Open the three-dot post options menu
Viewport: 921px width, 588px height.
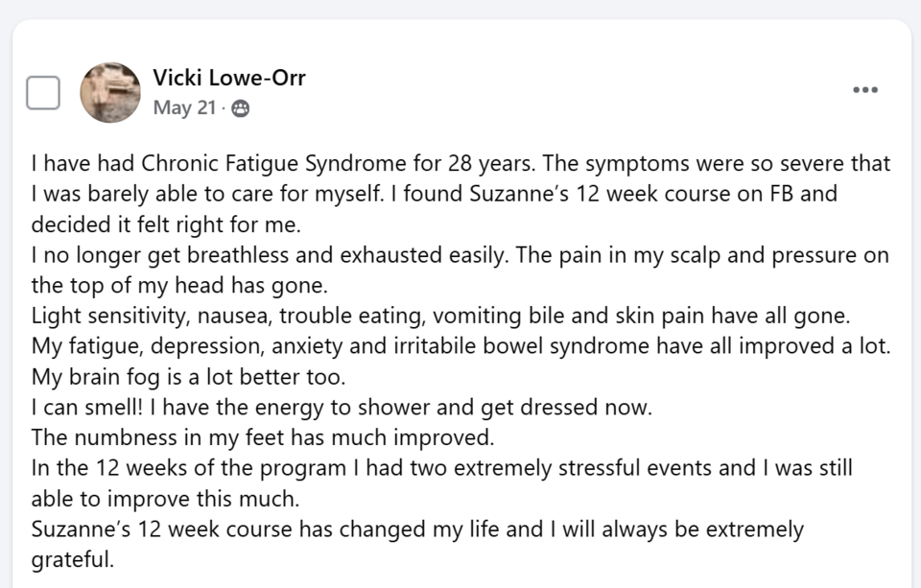pos(865,90)
